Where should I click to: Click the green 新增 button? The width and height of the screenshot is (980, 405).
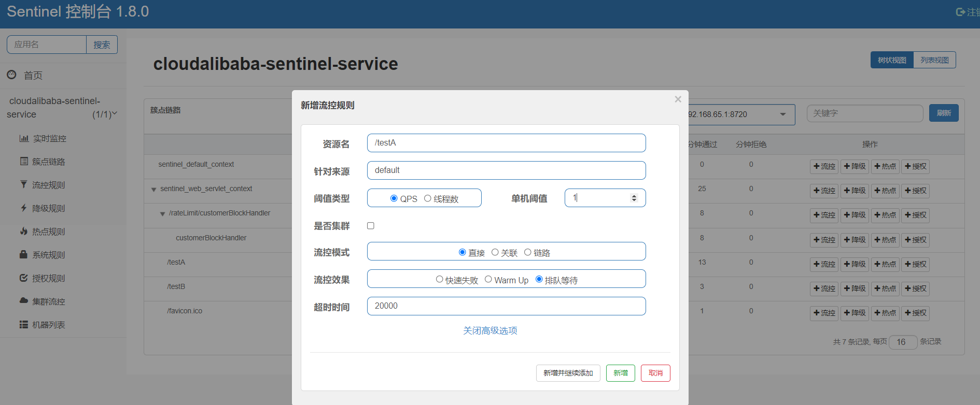pyautogui.click(x=620, y=373)
